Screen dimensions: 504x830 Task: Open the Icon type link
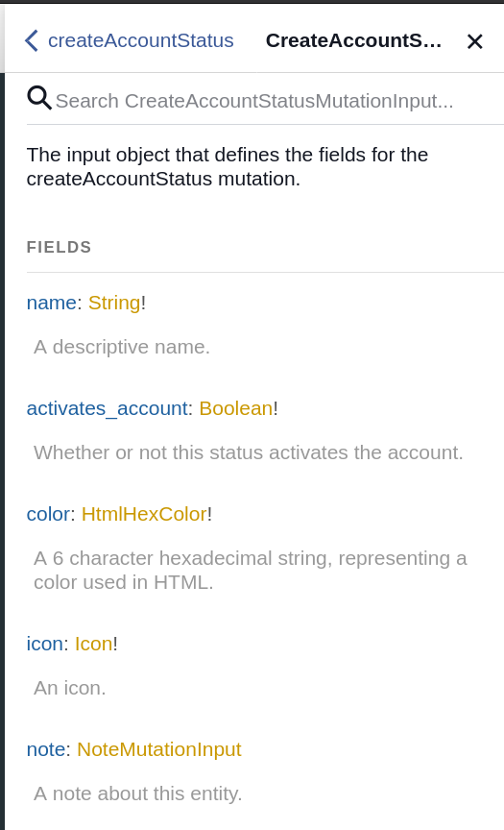[x=94, y=644]
